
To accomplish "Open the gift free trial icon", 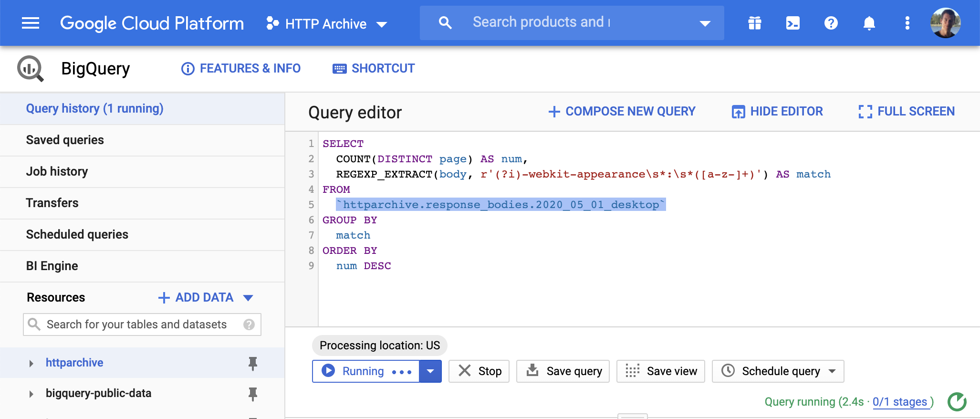I will pos(755,23).
